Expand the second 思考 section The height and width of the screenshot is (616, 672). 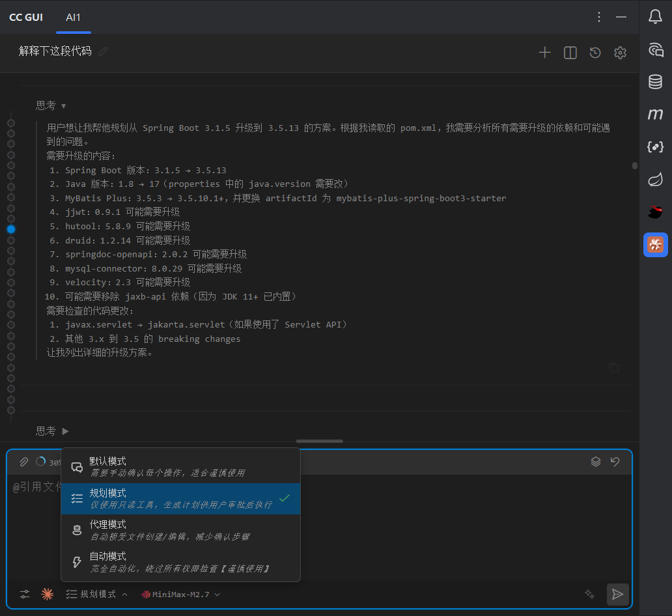click(51, 430)
